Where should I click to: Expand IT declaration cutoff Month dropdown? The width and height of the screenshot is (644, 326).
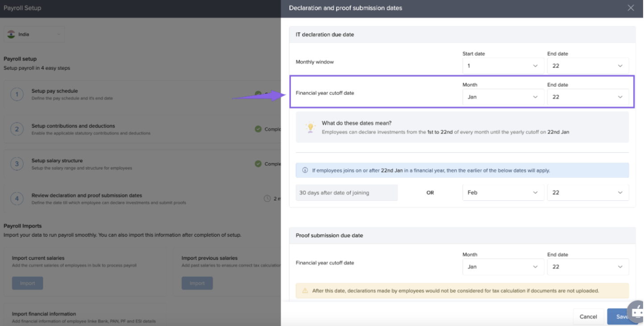point(503,97)
